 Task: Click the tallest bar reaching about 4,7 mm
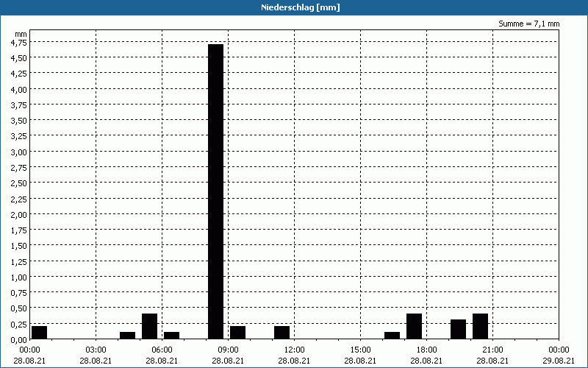(x=215, y=191)
